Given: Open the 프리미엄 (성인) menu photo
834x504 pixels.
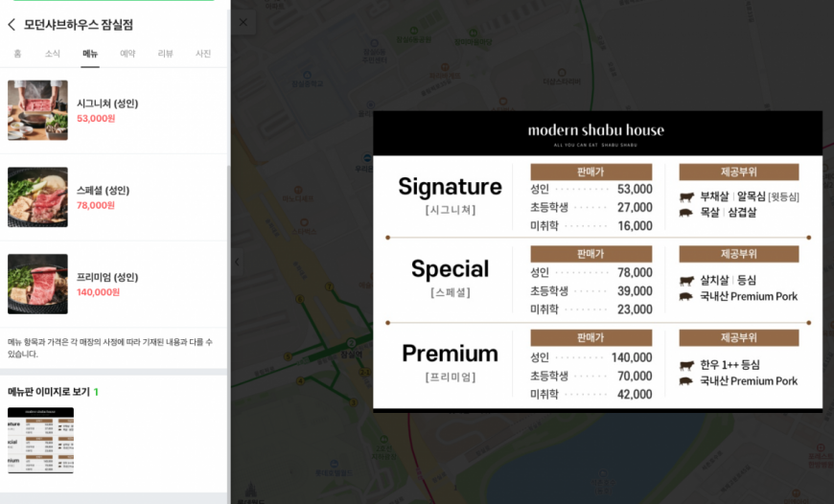Looking at the screenshot, I should pyautogui.click(x=37, y=284).
